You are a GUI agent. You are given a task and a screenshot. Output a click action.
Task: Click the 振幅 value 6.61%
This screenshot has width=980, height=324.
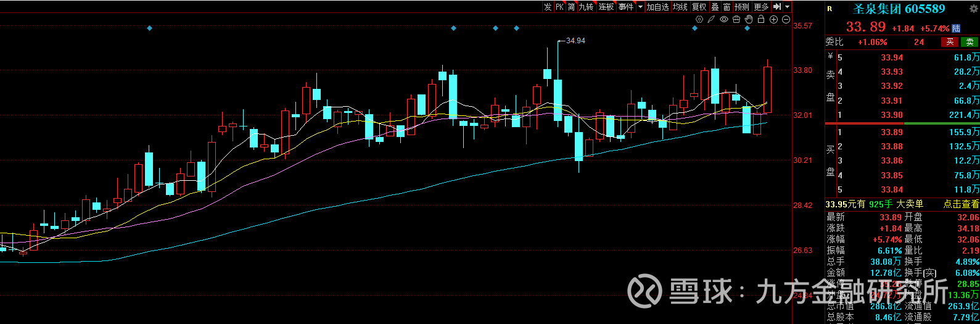889,251
